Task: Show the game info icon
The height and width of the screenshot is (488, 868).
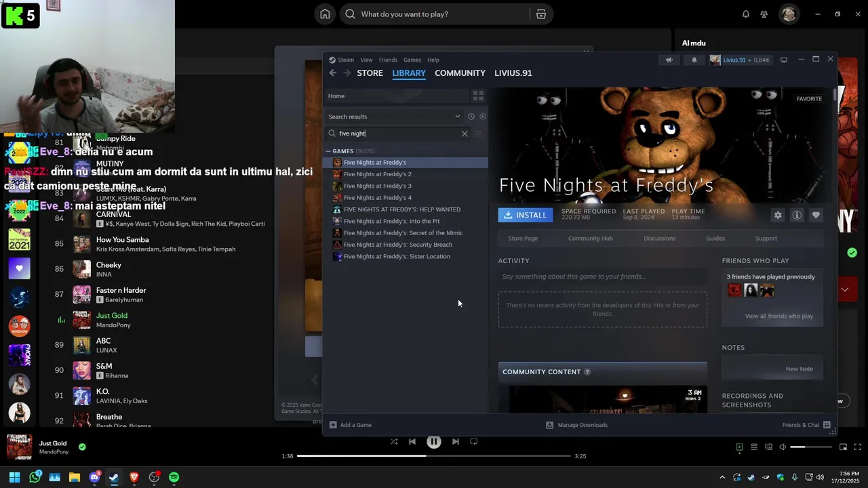Action: [797, 215]
